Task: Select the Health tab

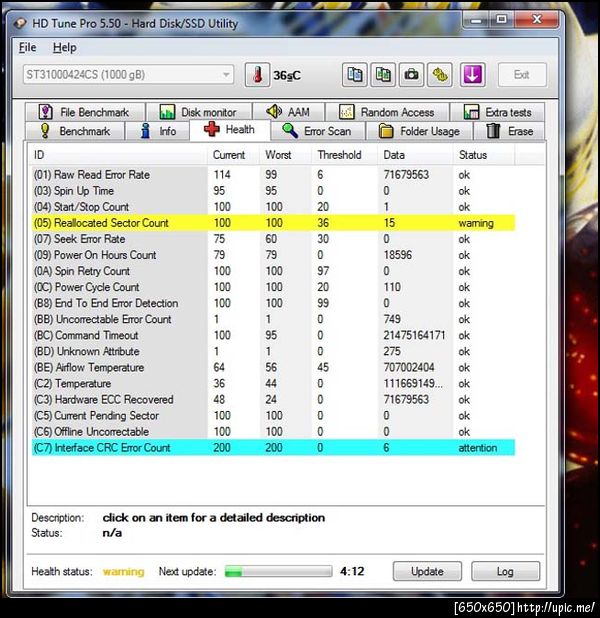Action: (x=230, y=130)
